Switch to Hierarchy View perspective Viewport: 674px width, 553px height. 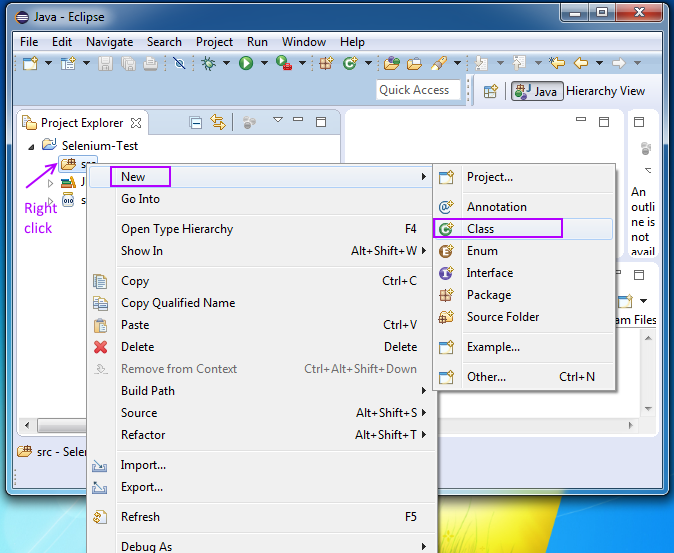pos(605,91)
